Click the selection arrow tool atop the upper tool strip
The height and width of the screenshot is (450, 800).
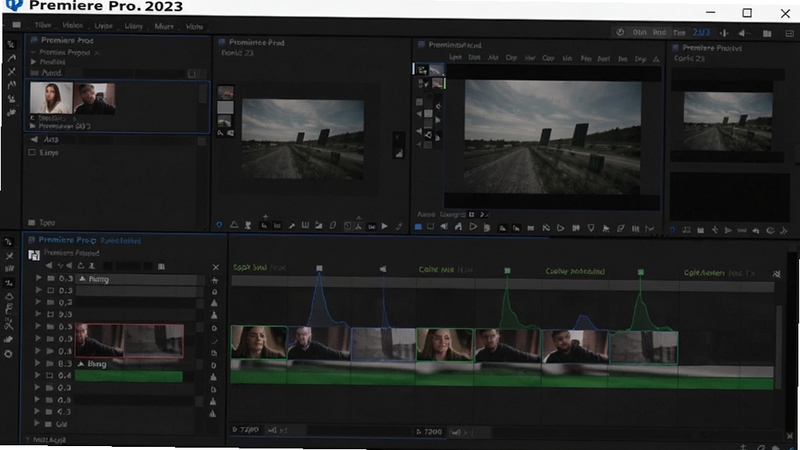click(x=11, y=44)
